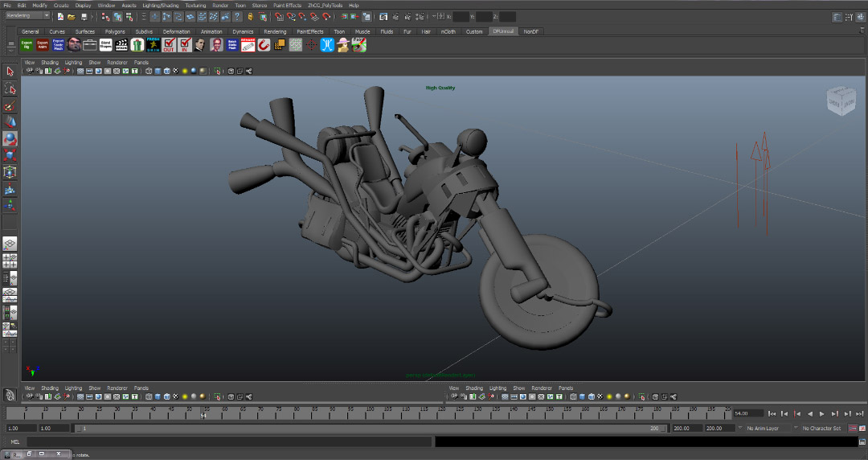Viewport: 868px width, 460px height.
Task: Click the Save scene icon
Action: 83,16
